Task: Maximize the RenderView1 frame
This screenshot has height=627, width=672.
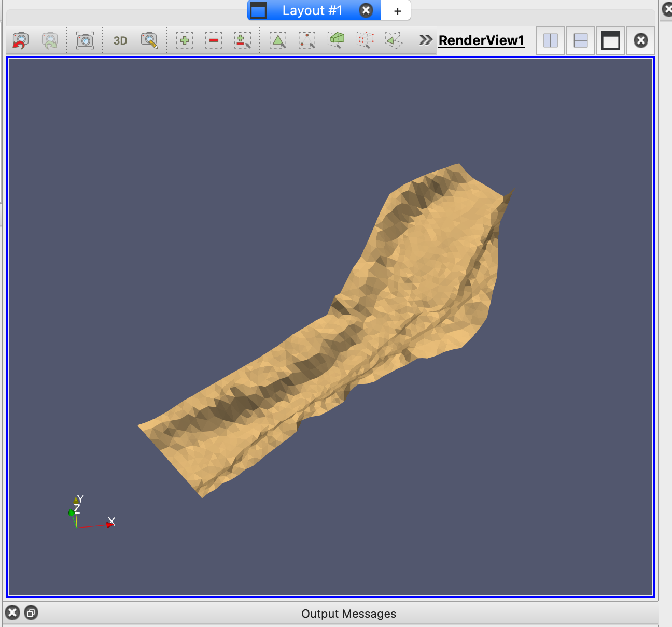Action: click(610, 40)
